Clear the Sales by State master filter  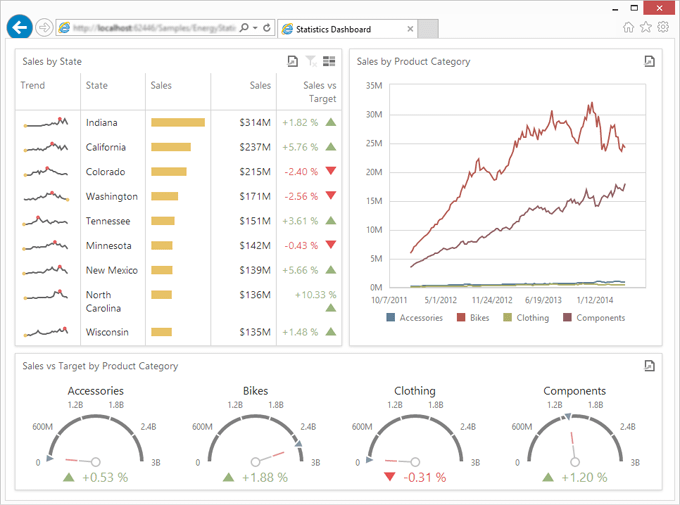click(x=311, y=62)
